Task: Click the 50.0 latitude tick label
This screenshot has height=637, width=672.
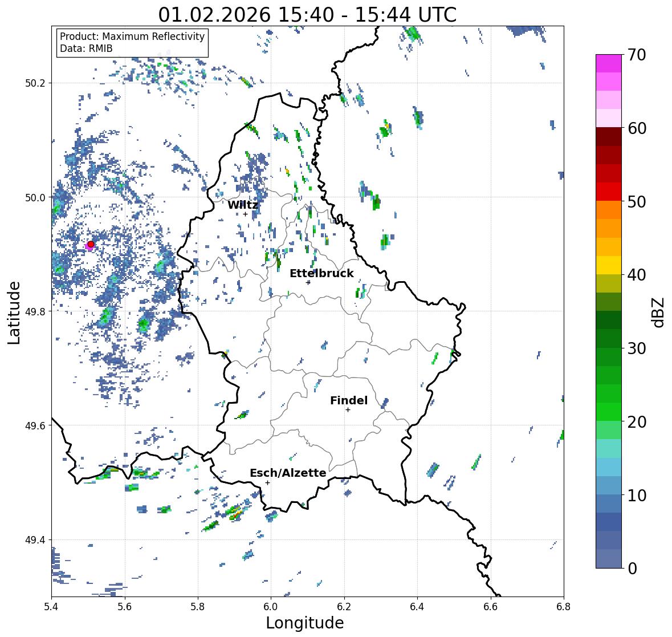Action: pos(35,198)
